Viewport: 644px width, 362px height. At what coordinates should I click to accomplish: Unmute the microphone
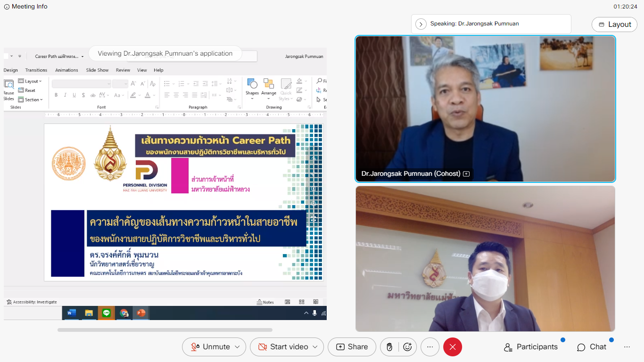[210, 347]
